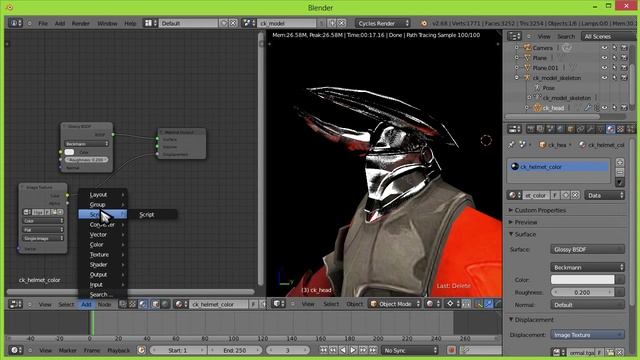Add a new material slot plus icon

[x=620, y=162]
